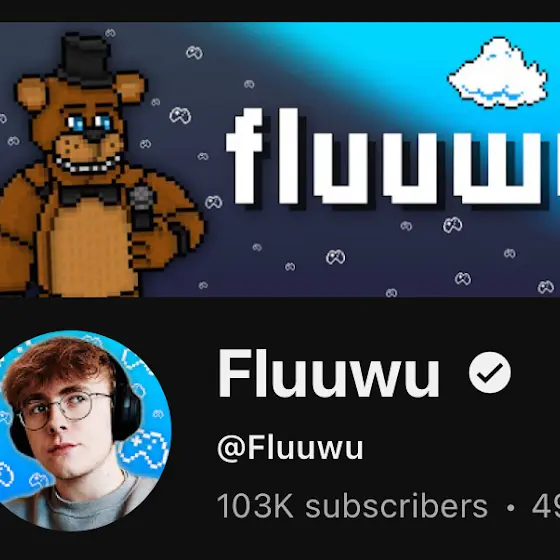
Task: Open the Fluuwu channel profile picture
Action: pos(82,430)
